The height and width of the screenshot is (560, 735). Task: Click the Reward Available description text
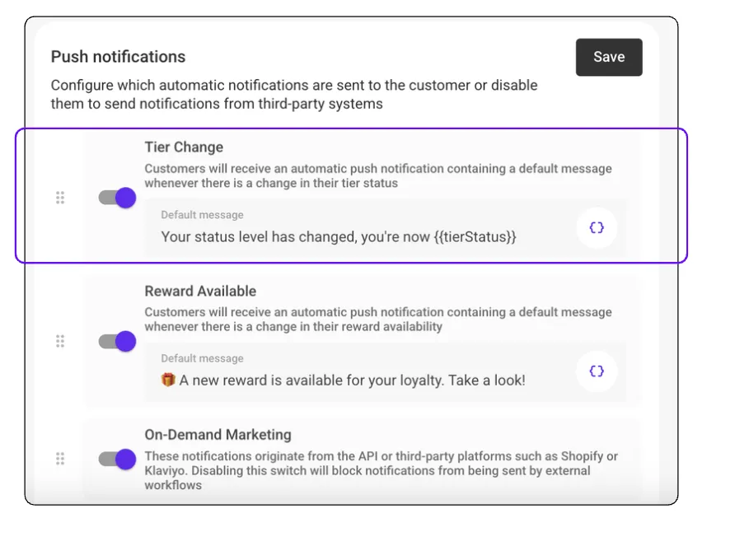[377, 319]
